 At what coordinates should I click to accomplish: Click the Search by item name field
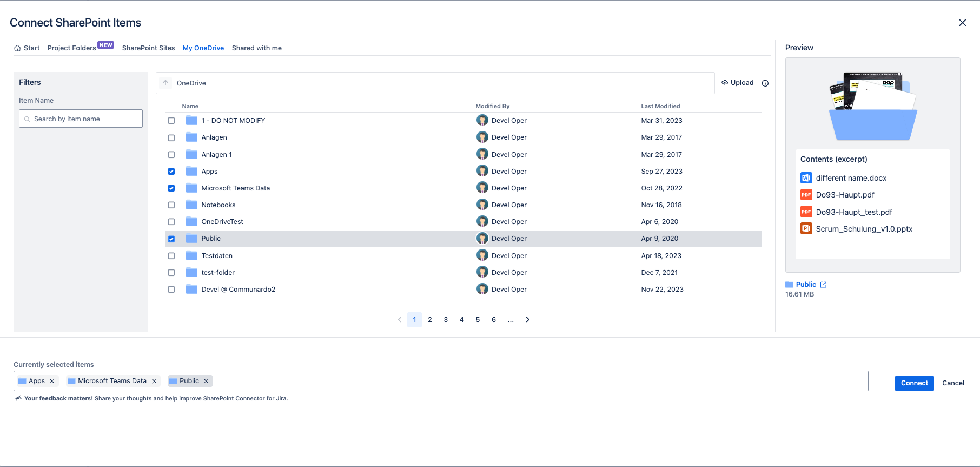pyautogui.click(x=81, y=119)
